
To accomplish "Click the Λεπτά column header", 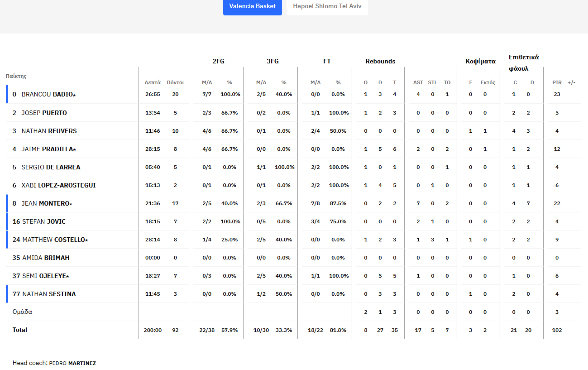I will (153, 82).
